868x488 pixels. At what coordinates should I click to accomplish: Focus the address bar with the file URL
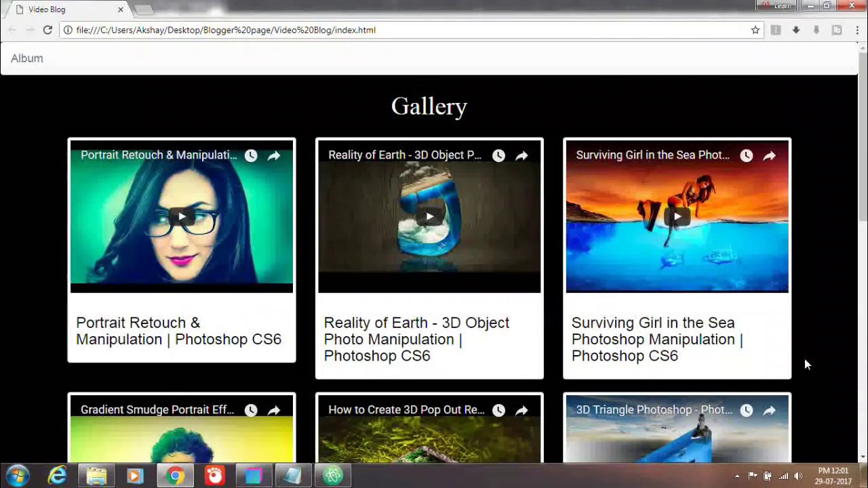(x=412, y=30)
